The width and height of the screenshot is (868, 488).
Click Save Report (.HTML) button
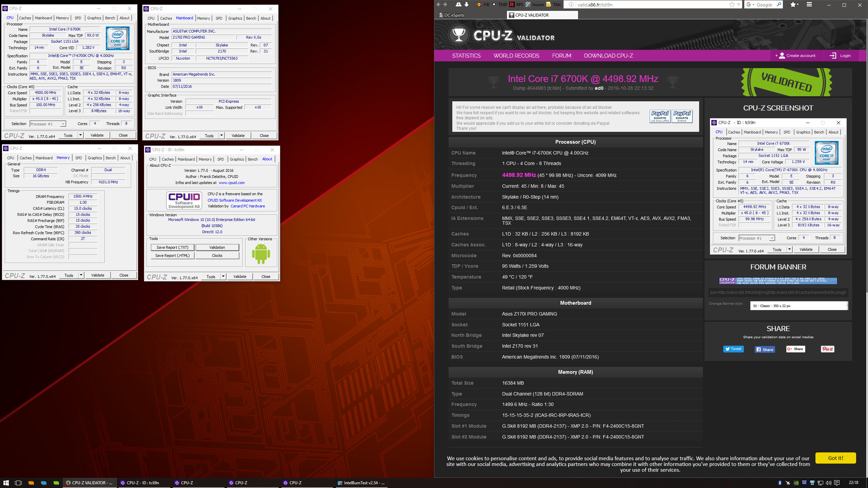172,256
